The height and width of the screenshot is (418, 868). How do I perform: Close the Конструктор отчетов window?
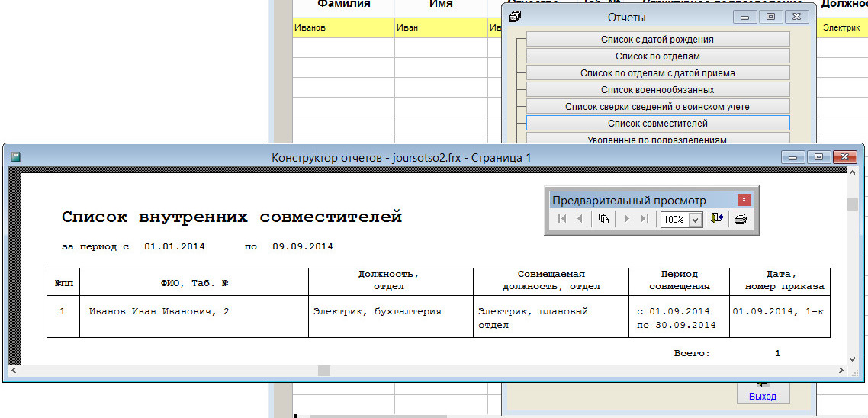coord(845,157)
